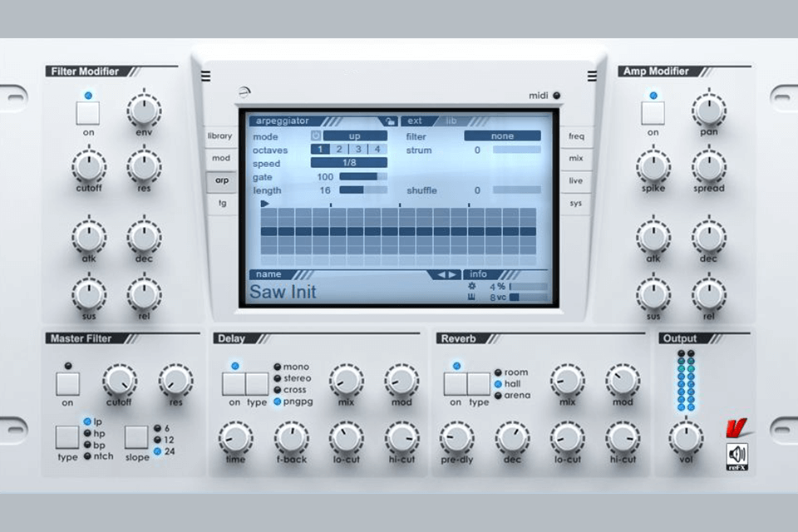
Task: Click the next-preset arrow beside the name bar
Action: 452,274
